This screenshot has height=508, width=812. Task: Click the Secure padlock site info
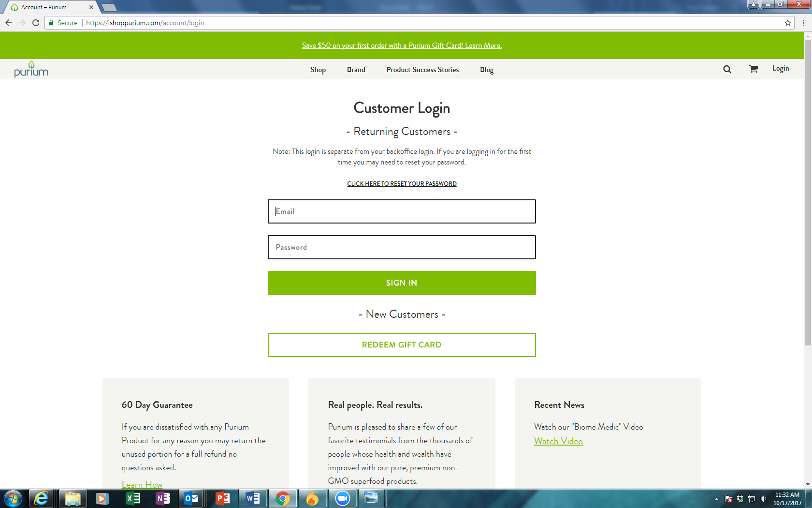(63, 23)
